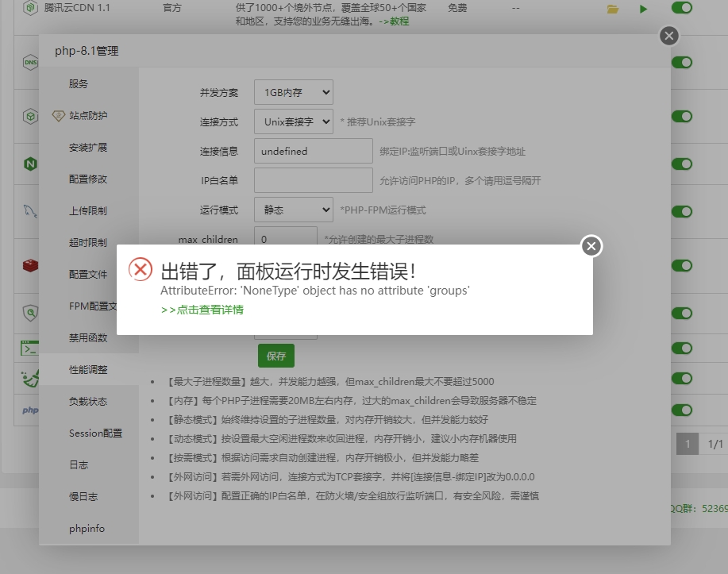Select 超时限制 menu item
The height and width of the screenshot is (574, 728).
click(x=89, y=242)
